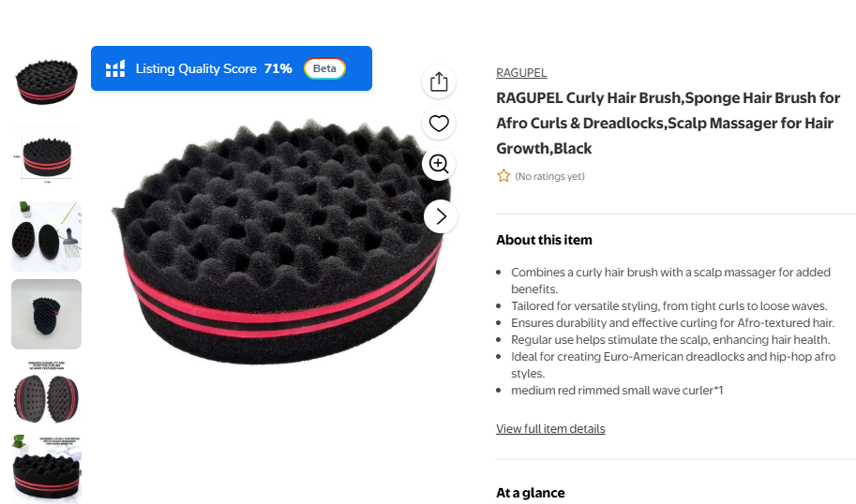Screen dimensions: 856x504
Task: Select the first sponge brush thumbnail
Action: [x=46, y=82]
